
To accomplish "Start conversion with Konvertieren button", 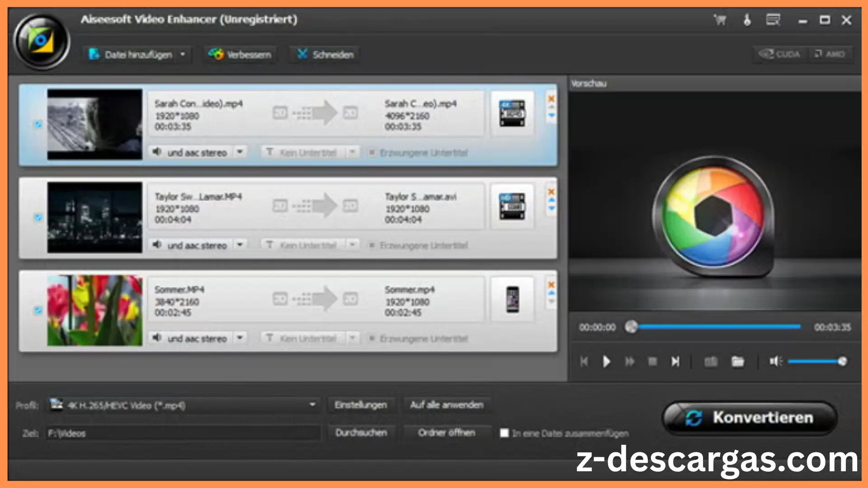I will (750, 418).
